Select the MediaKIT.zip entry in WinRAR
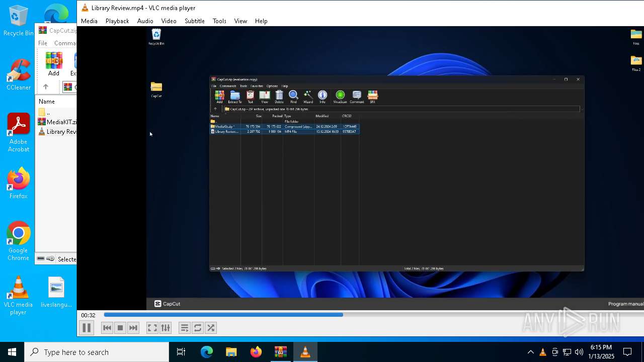 (57, 122)
